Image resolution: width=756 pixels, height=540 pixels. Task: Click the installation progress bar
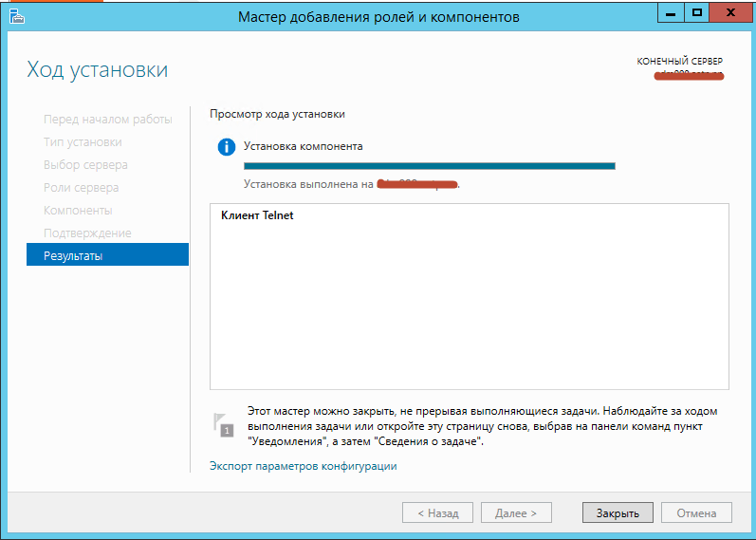[x=430, y=166]
